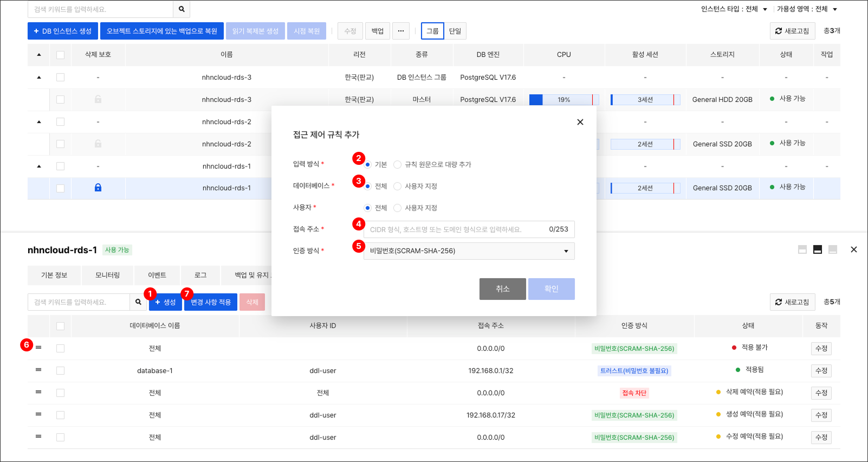Screen dimensions: 868x462
Task: Click the top search magnifier icon
Action: pos(182,9)
